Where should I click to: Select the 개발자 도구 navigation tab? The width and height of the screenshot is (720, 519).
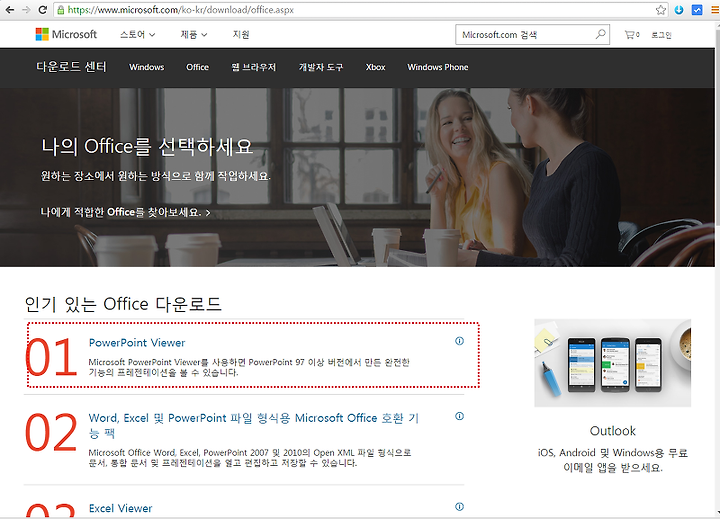point(321,67)
